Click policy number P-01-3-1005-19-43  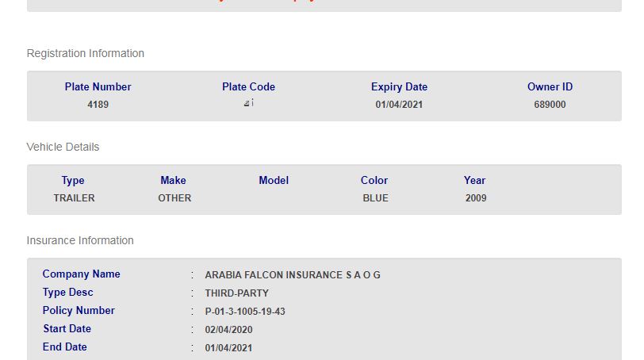(x=245, y=312)
